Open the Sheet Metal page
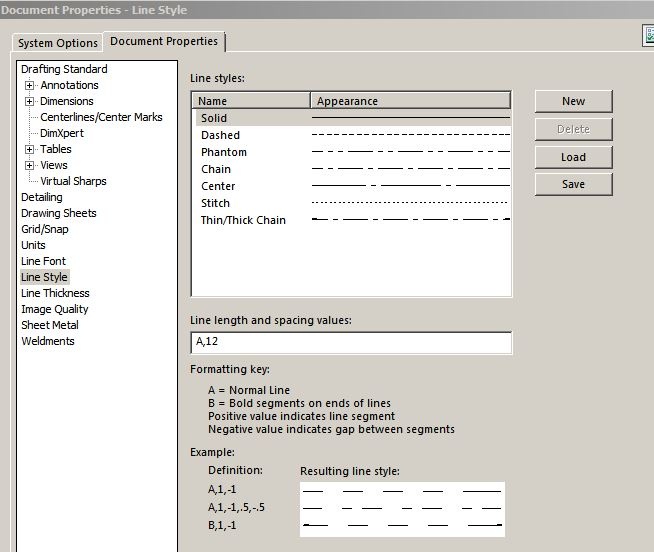Viewport: 654px width, 552px height. 50,325
